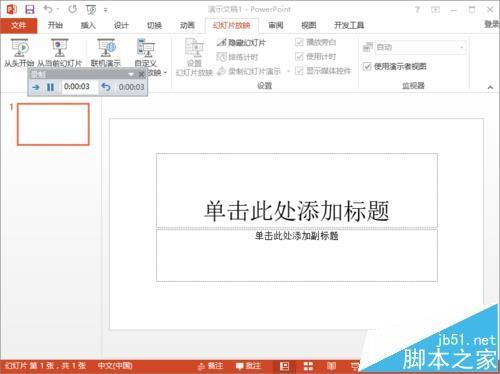Viewport: 500px width, 374px height.
Task: Click total time display 0:00:03
Action: coord(131,87)
